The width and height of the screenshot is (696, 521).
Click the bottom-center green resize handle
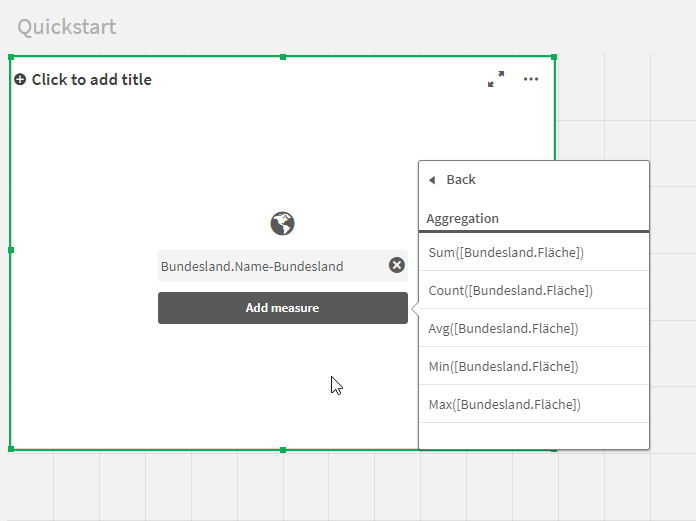click(x=283, y=450)
